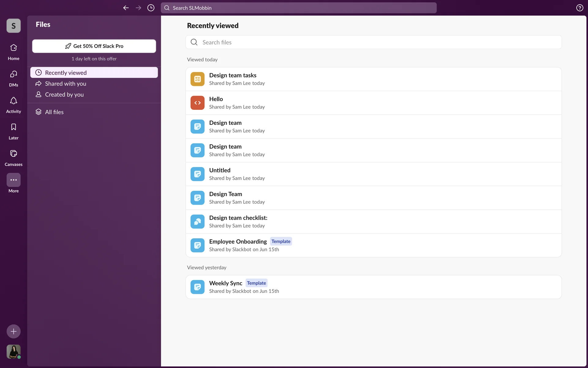
Task: Open the S workspace switcher
Action: click(x=13, y=26)
